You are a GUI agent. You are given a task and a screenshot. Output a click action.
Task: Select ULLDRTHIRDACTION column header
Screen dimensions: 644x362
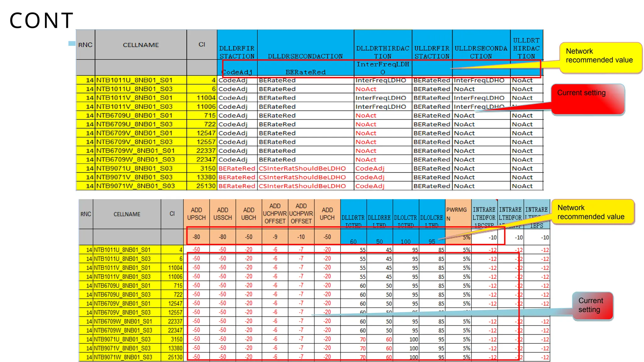(x=526, y=45)
